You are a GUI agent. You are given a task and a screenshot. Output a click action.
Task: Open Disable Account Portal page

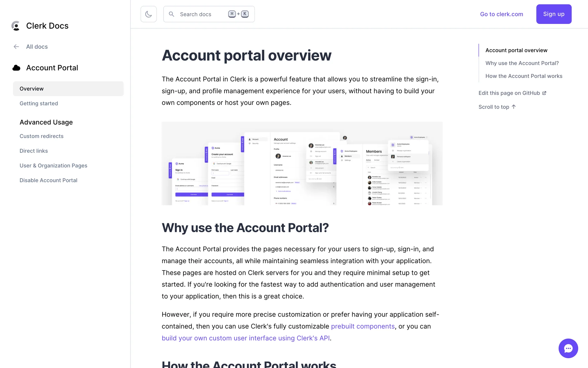[48, 180]
